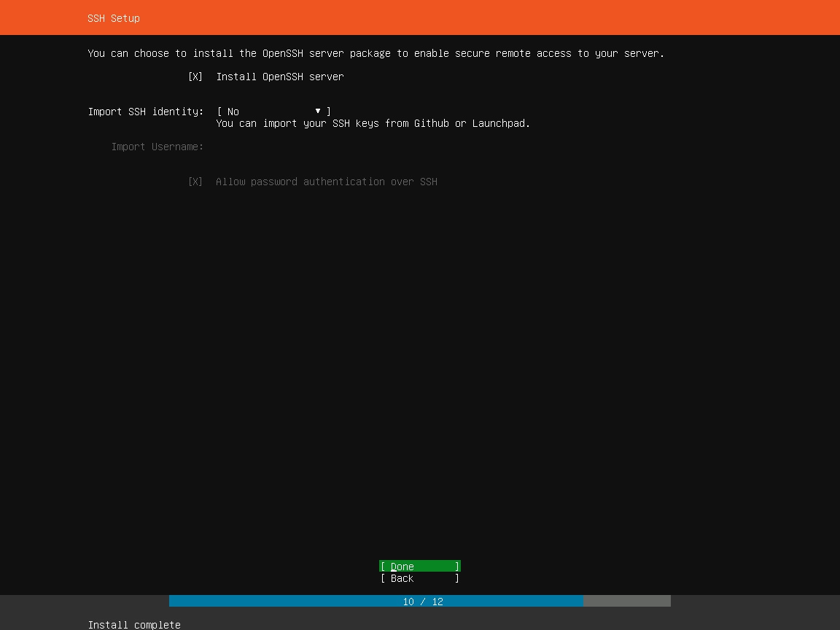This screenshot has height=630, width=840.
Task: Click the Install complete status text
Action: coord(134,625)
